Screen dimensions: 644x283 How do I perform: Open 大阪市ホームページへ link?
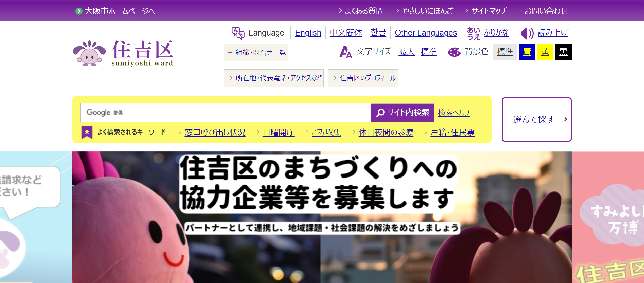click(119, 11)
